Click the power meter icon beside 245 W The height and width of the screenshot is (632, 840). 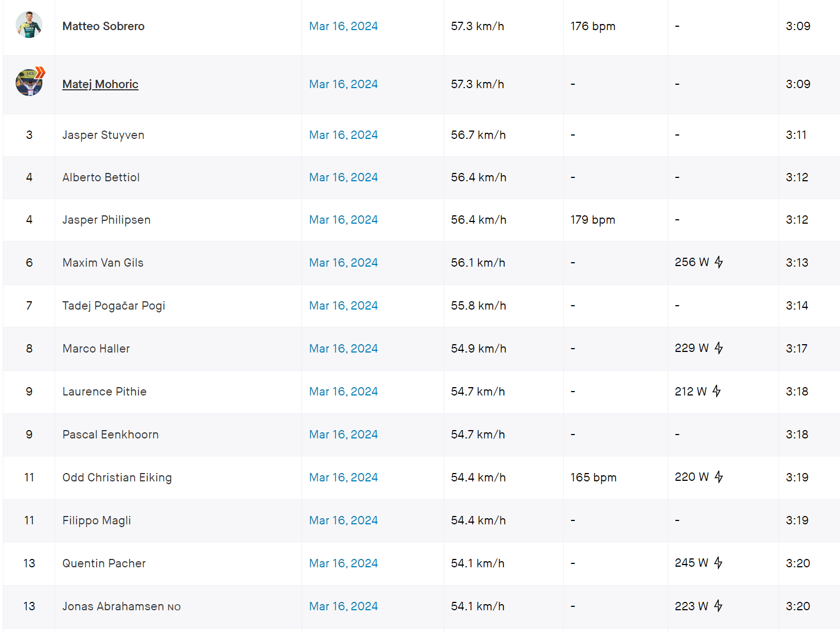click(718, 563)
